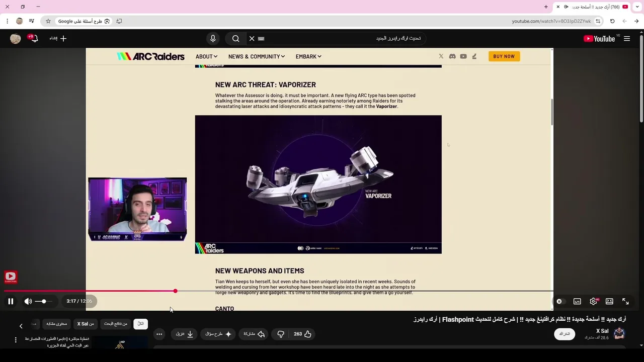Expand the ABOUT menu on ARC Raiders site
Image resolution: width=644 pixels, height=362 pixels.
[x=206, y=56]
